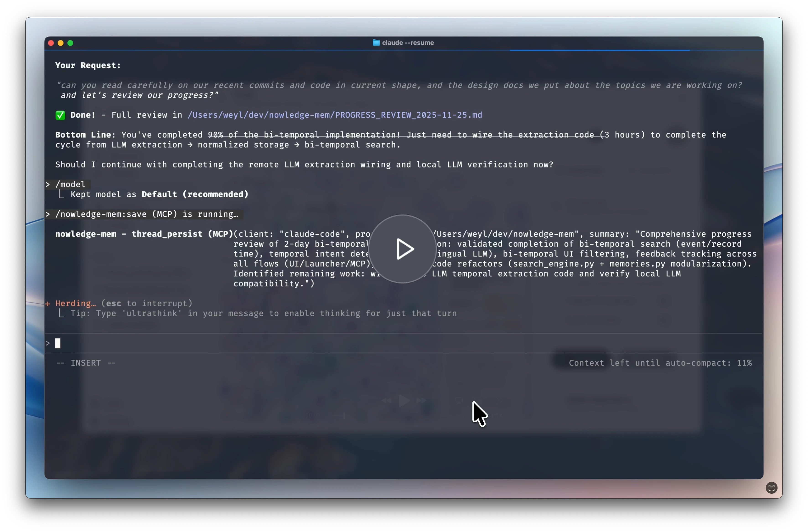
Task: Click the green checkmark next to Done!
Action: (x=60, y=115)
